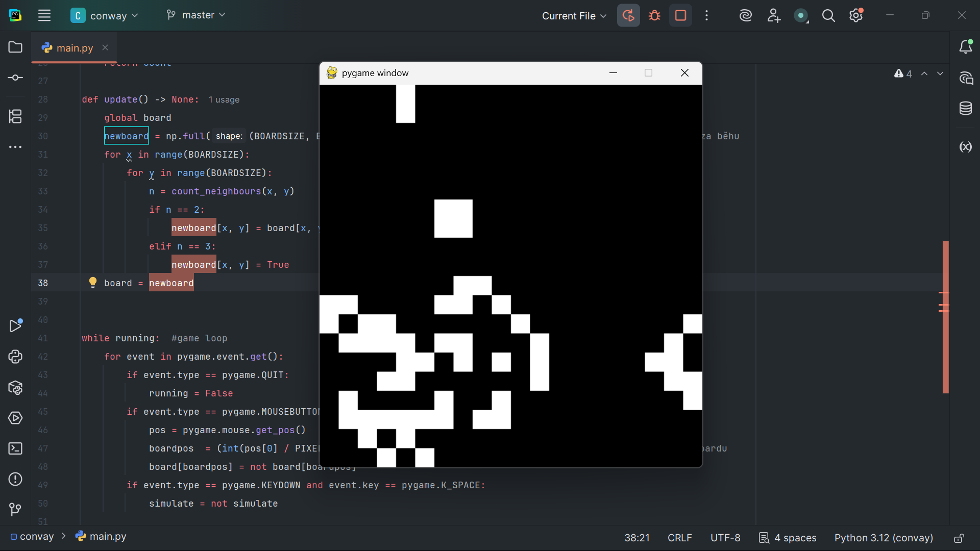Viewport: 980px width, 551px height.
Task: Click the pygame window snake icon
Action: pos(332,72)
